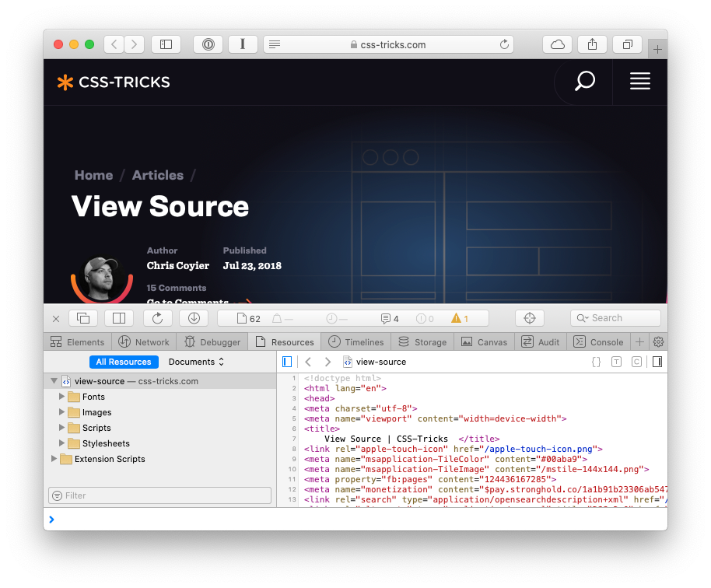Click the css-tricks.com address field
The width and height of the screenshot is (711, 588).
[x=389, y=44]
